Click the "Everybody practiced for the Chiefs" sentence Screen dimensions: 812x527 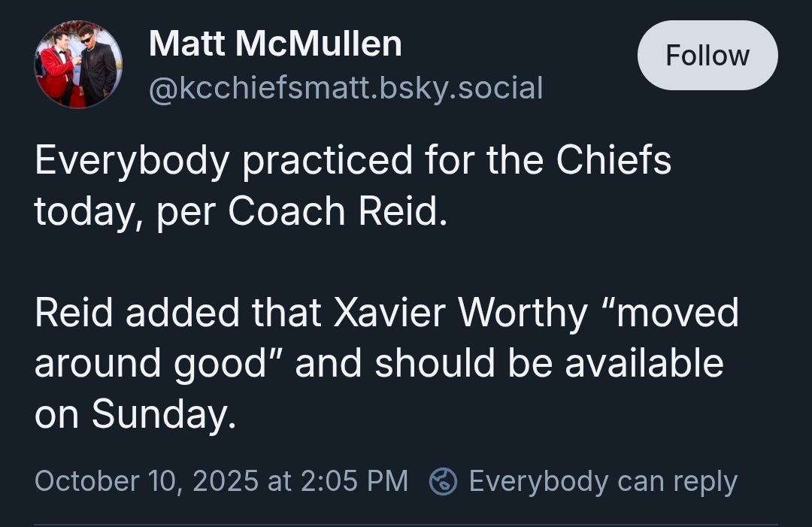(353, 160)
